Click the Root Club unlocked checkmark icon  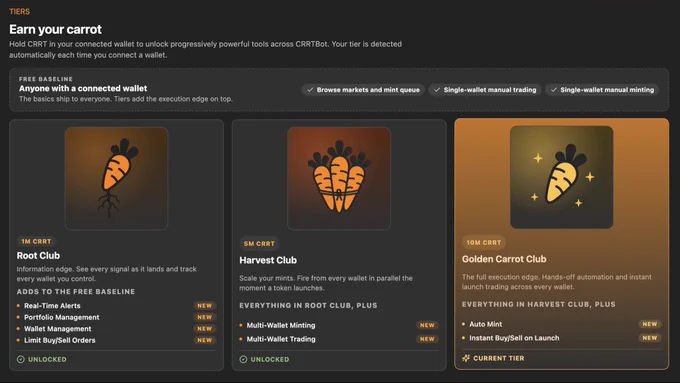(x=20, y=359)
